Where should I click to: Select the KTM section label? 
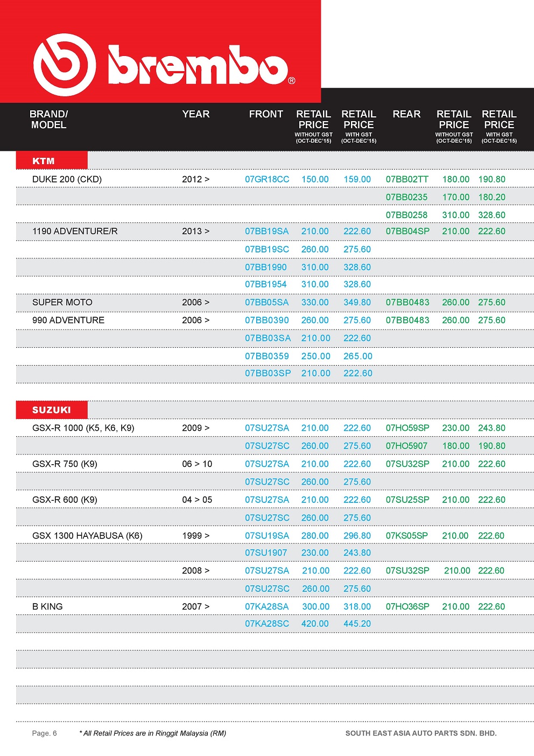point(44,161)
